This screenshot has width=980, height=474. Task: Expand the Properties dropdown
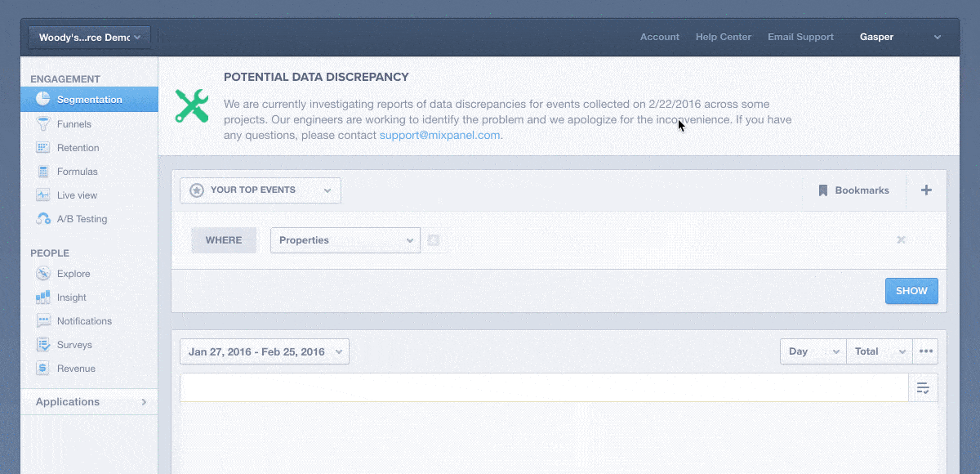click(345, 240)
